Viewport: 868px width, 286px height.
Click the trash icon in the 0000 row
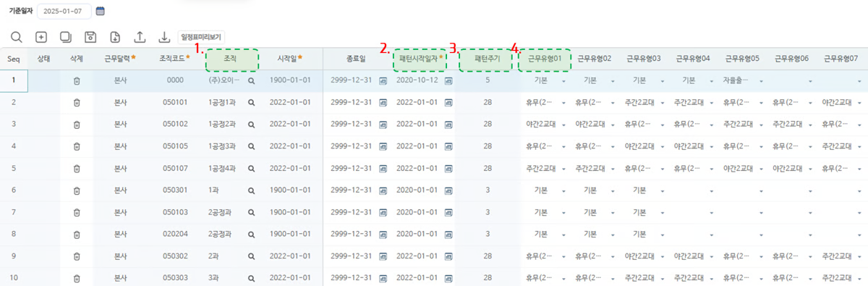[x=77, y=81]
